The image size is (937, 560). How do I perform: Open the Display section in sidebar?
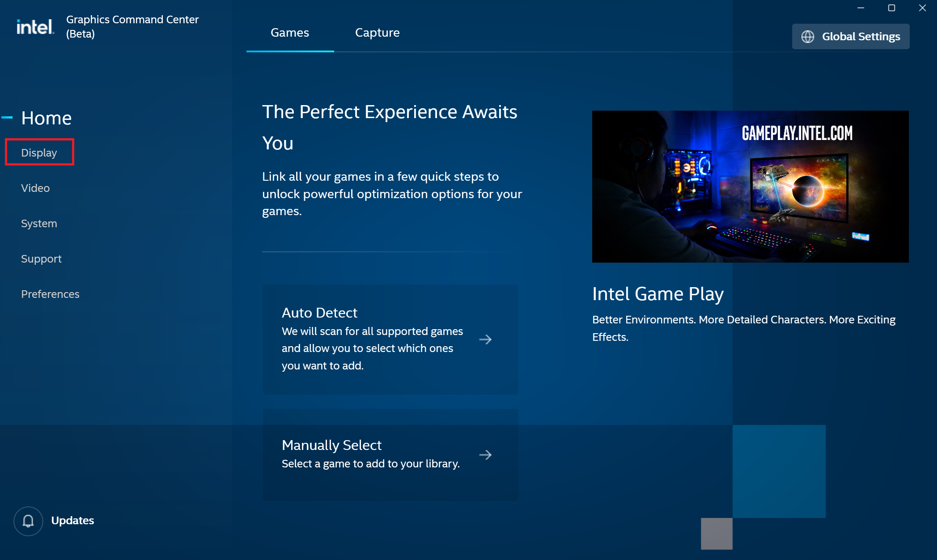[x=39, y=153]
